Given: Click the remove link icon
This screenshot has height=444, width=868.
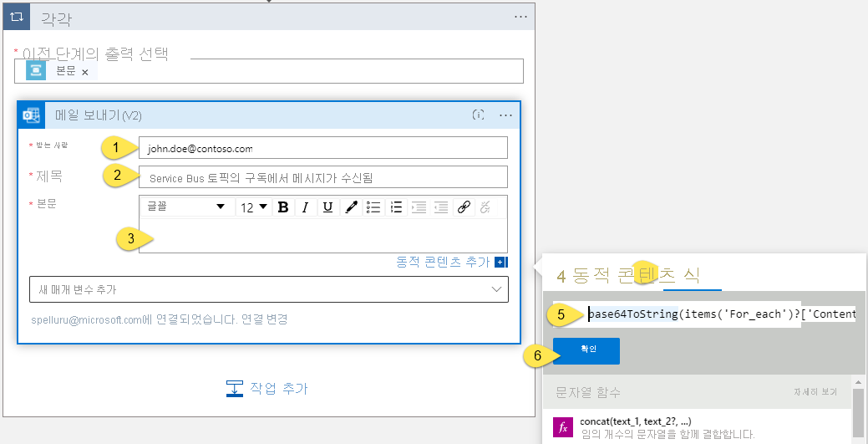Looking at the screenshot, I should (x=485, y=207).
